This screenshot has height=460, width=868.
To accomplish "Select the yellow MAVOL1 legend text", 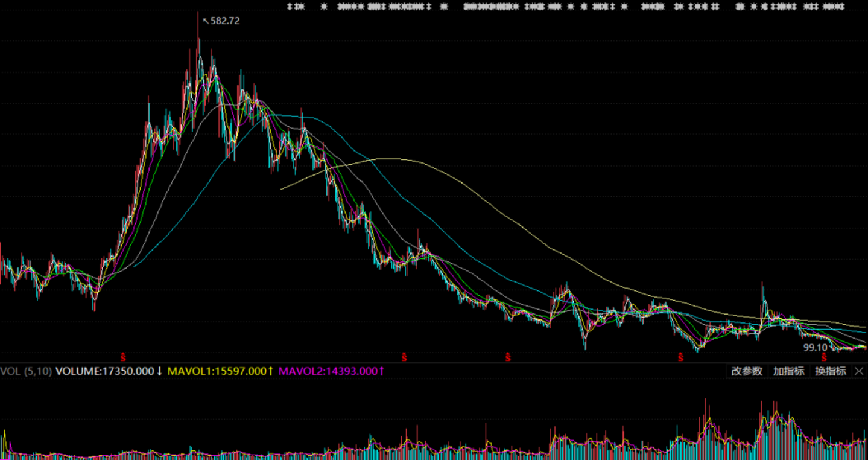I will pos(217,371).
